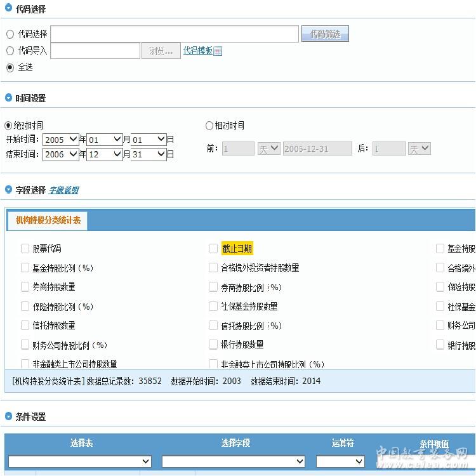Select the 全选 radio button
476x476 pixels.
pyautogui.click(x=10, y=67)
